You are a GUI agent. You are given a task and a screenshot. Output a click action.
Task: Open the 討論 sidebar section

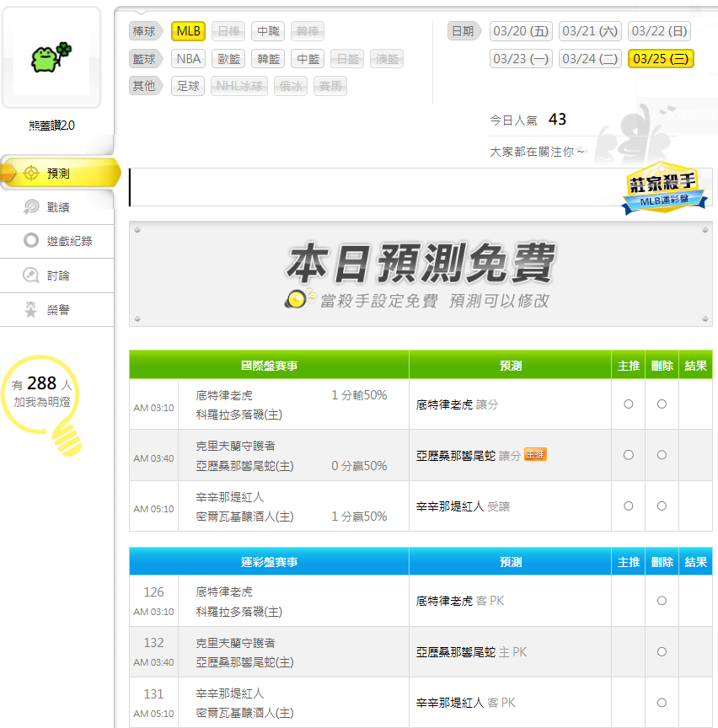pos(57,276)
